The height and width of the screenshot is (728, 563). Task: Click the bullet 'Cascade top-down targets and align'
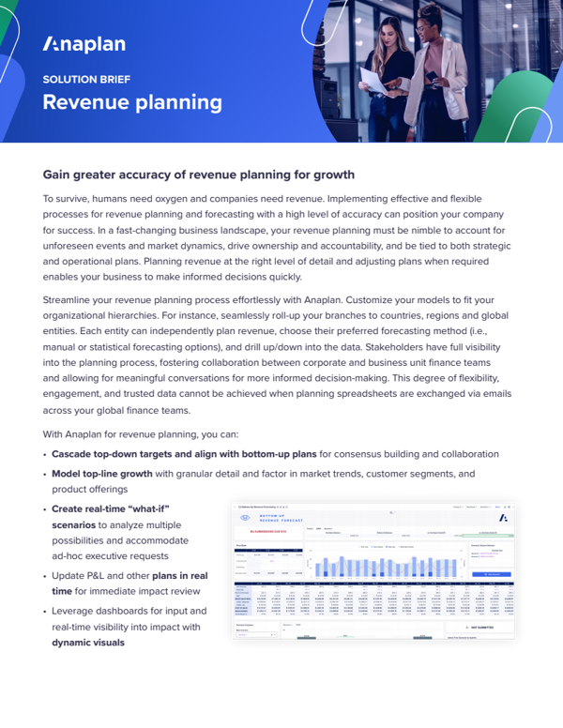click(x=275, y=454)
